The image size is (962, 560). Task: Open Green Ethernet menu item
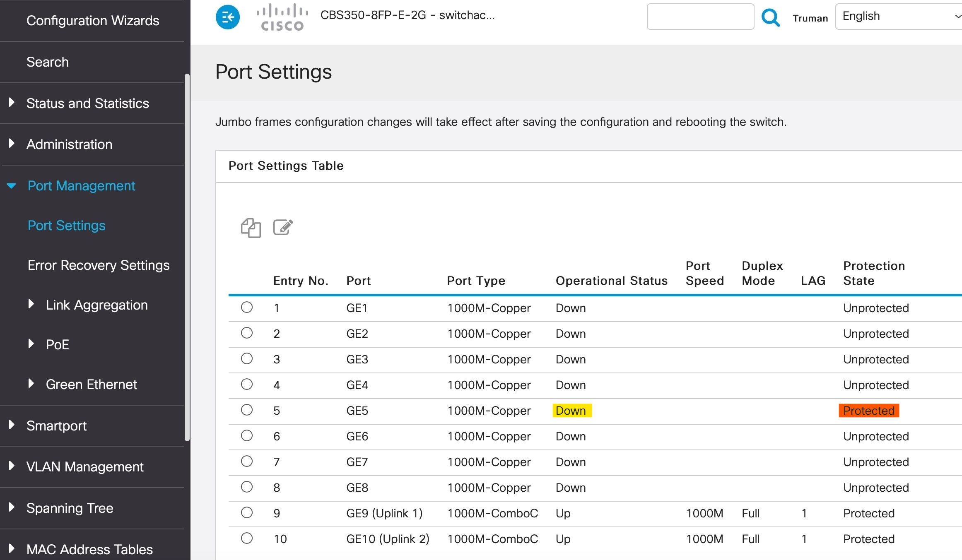point(91,385)
